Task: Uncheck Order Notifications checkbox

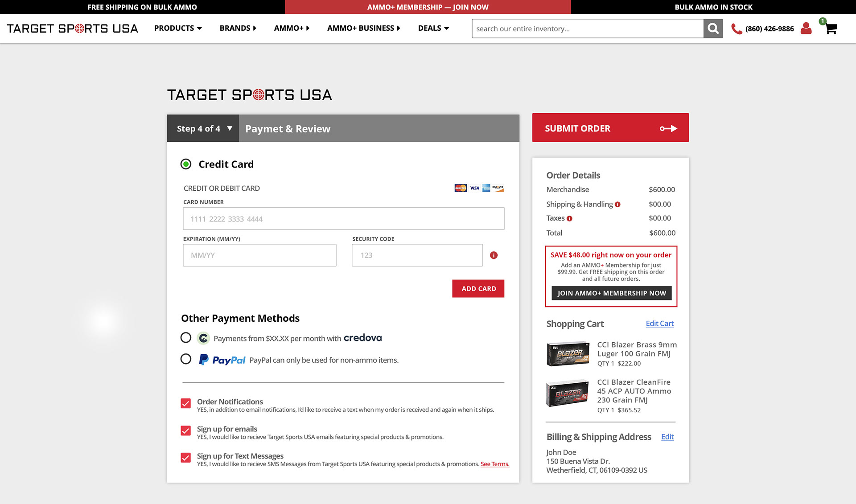Action: [x=186, y=403]
